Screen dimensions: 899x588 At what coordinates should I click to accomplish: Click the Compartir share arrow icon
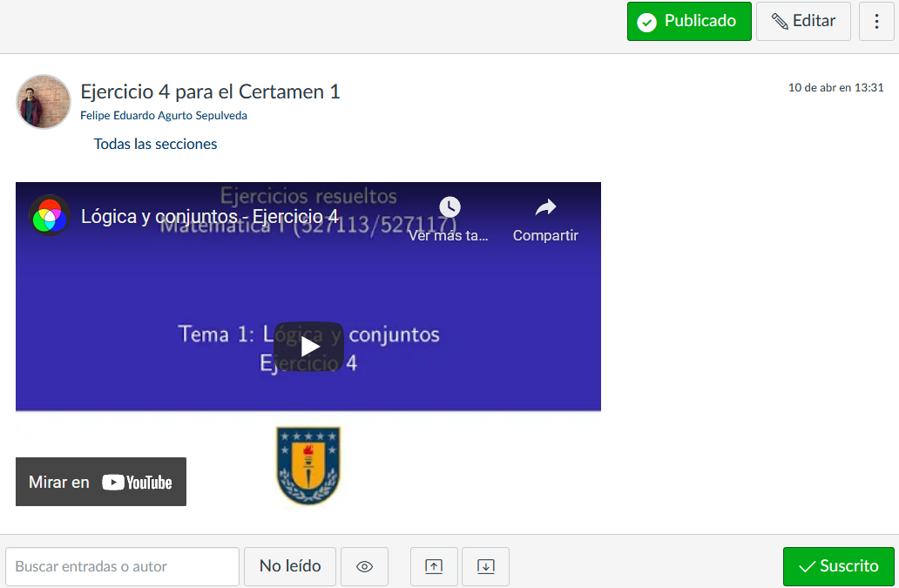(x=545, y=207)
